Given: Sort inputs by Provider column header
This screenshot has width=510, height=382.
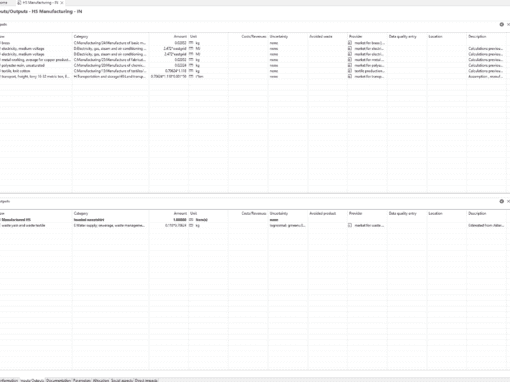Looking at the screenshot, I should point(356,36).
